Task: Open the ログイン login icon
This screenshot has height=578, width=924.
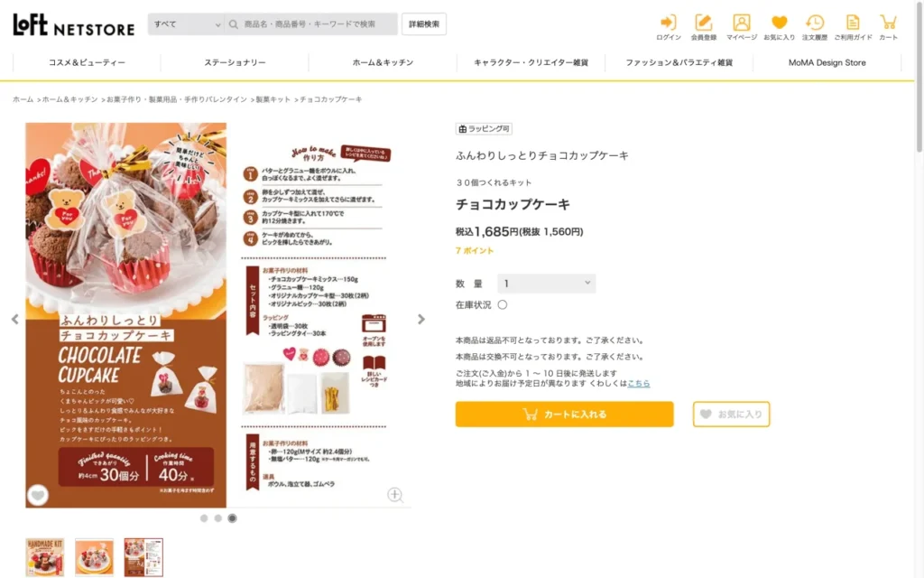Action: 669,27
